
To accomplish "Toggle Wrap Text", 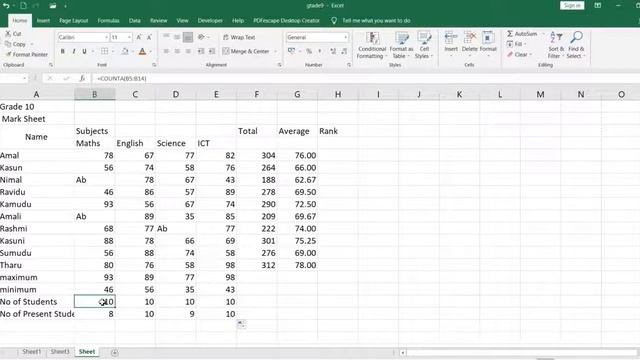I will [239, 37].
